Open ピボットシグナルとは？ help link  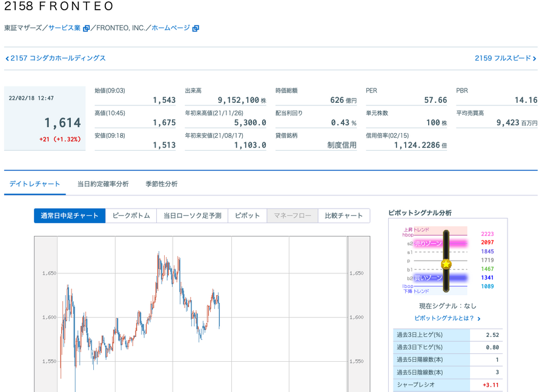444,318
